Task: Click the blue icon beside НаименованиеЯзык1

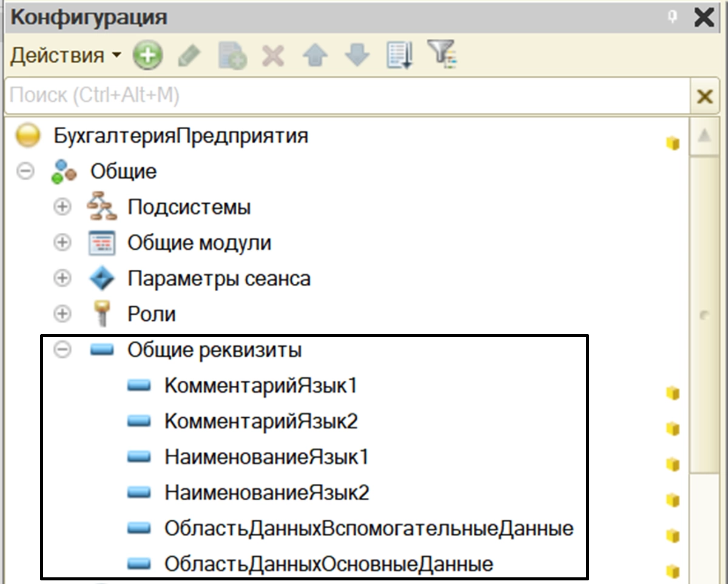Action: point(139,458)
